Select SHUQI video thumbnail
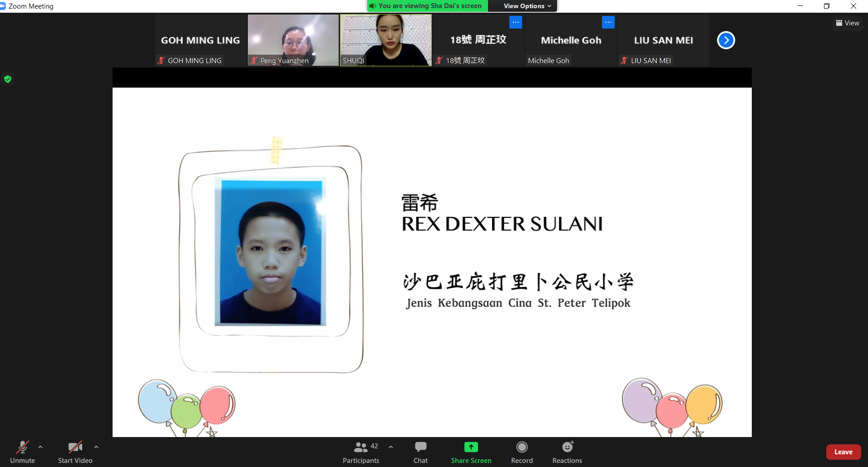Image resolution: width=868 pixels, height=467 pixels. pos(386,40)
